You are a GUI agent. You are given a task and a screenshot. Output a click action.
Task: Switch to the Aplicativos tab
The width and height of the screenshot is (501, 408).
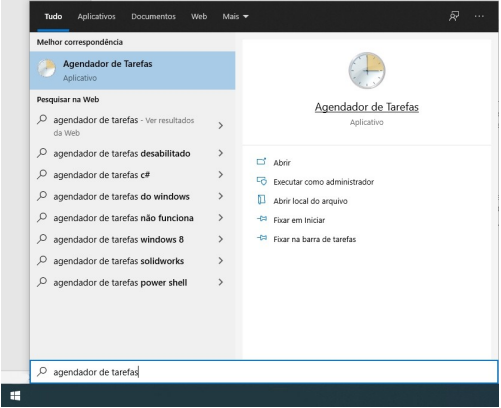[96, 16]
